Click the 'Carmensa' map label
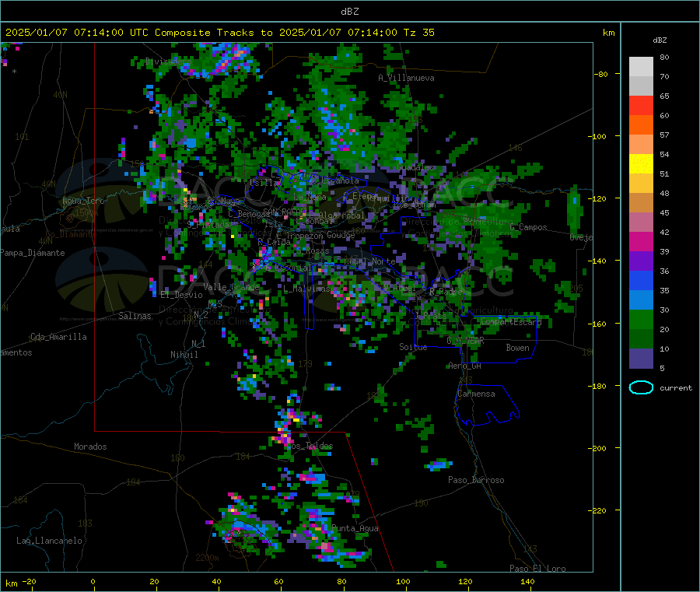Image resolution: width=700 pixels, height=592 pixels. pyautogui.click(x=476, y=394)
